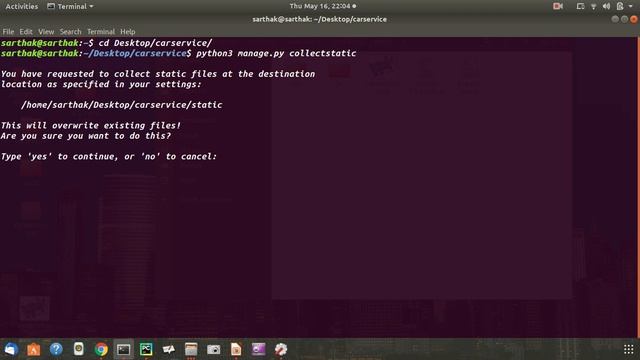This screenshot has width=640, height=360.
Task: Click the /home/sarthak/Desktop/carservice/static path text
Action: pyautogui.click(x=122, y=105)
